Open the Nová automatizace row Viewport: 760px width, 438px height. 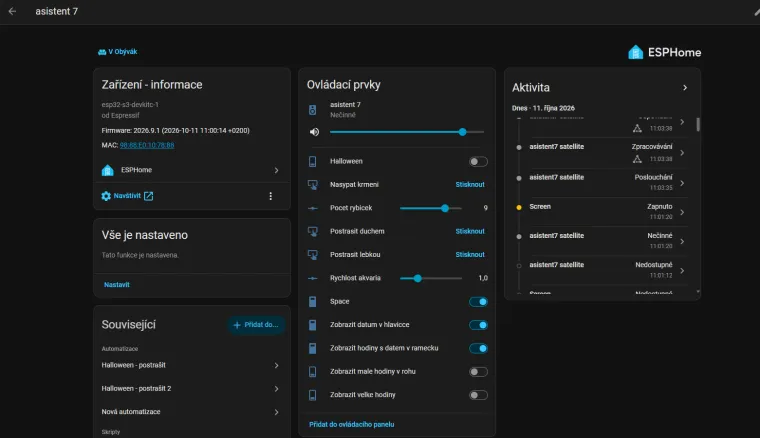pos(191,412)
